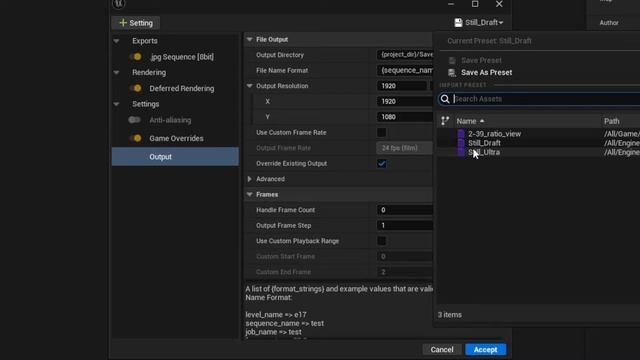Click the Unreal Engine logo icon
The image size is (640, 360).
pyautogui.click(x=118, y=3)
